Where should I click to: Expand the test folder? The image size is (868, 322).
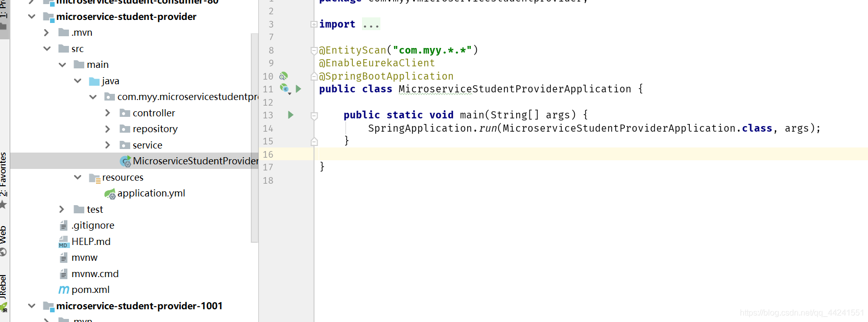click(x=62, y=209)
